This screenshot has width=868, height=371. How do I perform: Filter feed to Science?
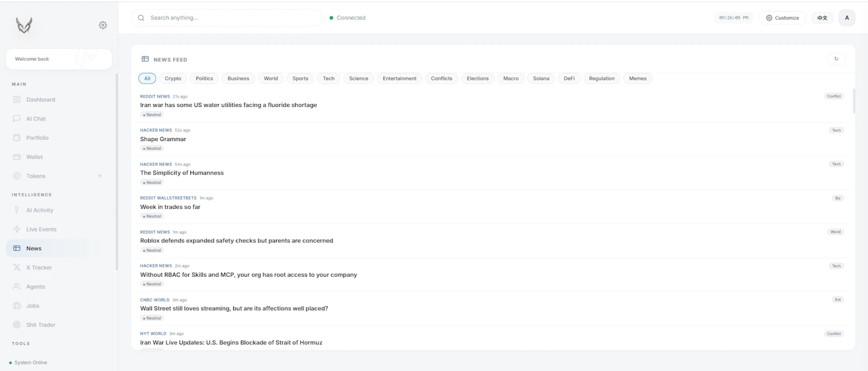coord(359,79)
